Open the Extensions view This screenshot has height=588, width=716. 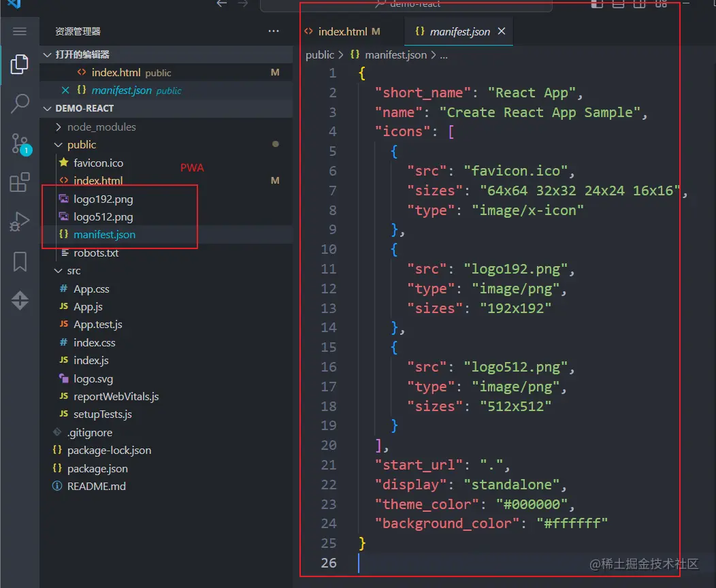click(20, 182)
